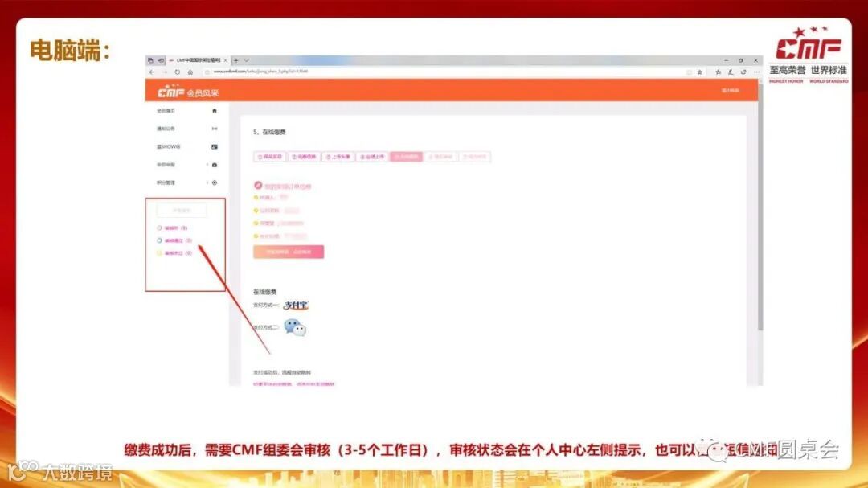868x488 pixels.
Task: Click the '5. 在线缴费' heading text
Action: coord(269,132)
